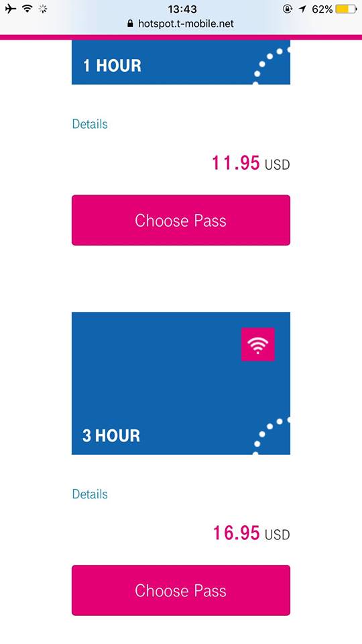Screen dimensions: 362x644
Task: Tap the loading spinner icon in status bar
Action: pos(43,9)
